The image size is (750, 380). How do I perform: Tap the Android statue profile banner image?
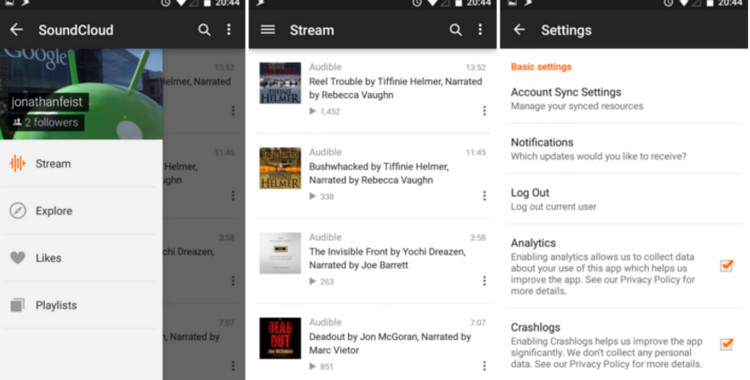[81, 94]
